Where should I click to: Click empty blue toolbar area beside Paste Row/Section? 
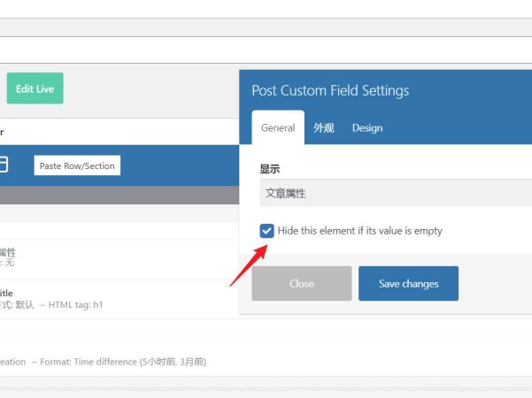coord(177,165)
